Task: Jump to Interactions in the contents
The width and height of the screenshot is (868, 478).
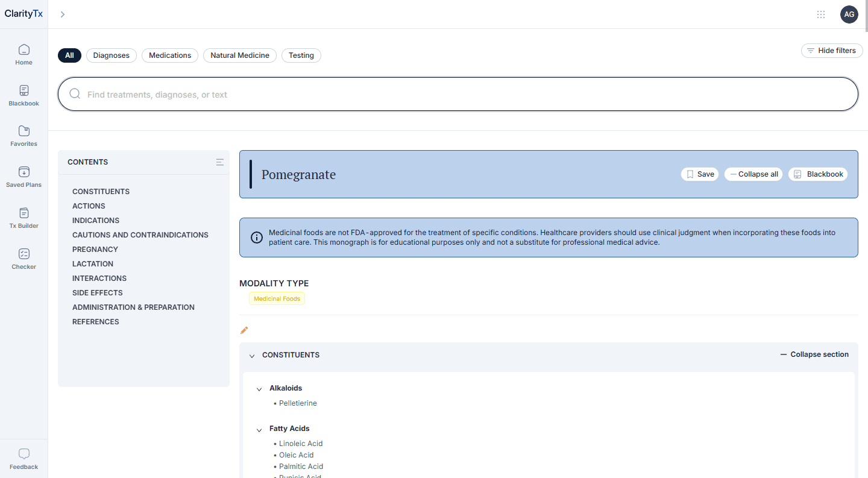Action: 99,278
